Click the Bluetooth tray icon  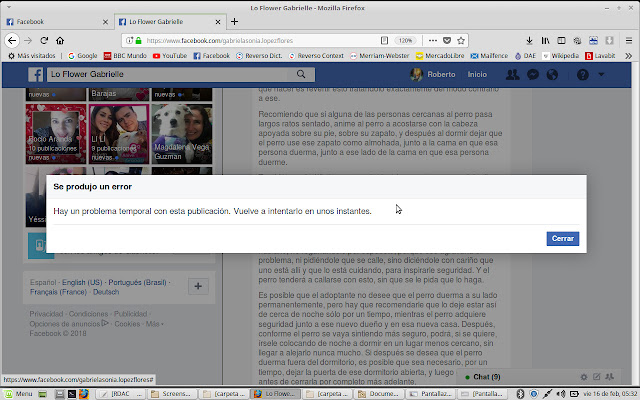pyautogui.click(x=520, y=394)
